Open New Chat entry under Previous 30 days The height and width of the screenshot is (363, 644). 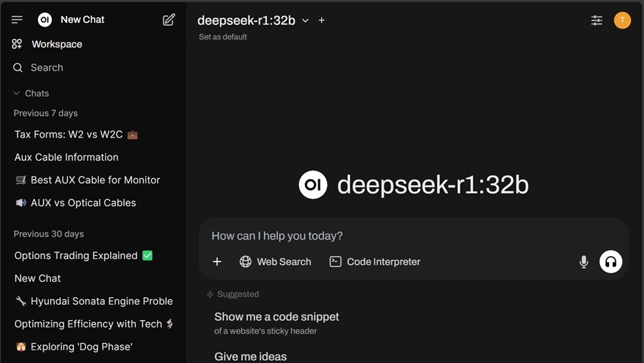38,279
